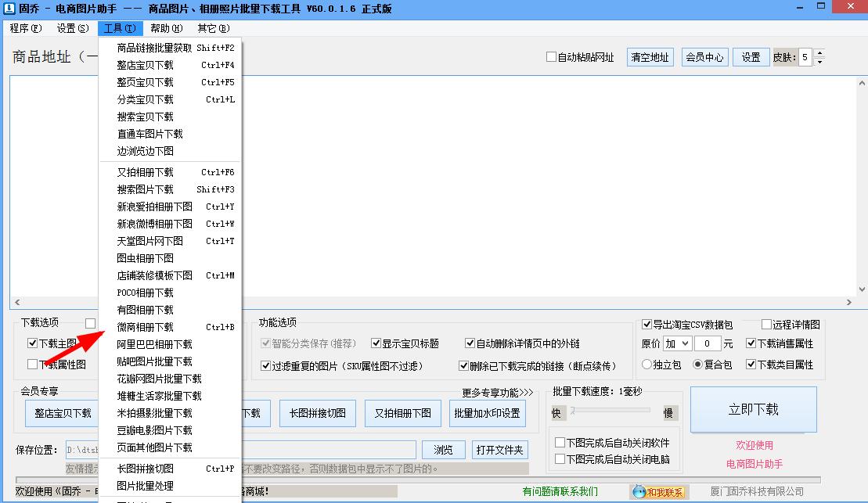Click 打开文件夹 button

[x=499, y=450]
